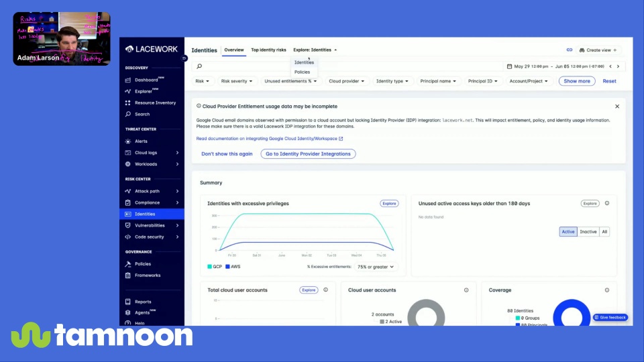
Task: Open Google Cloud Identity documentation link
Action: pos(270,139)
